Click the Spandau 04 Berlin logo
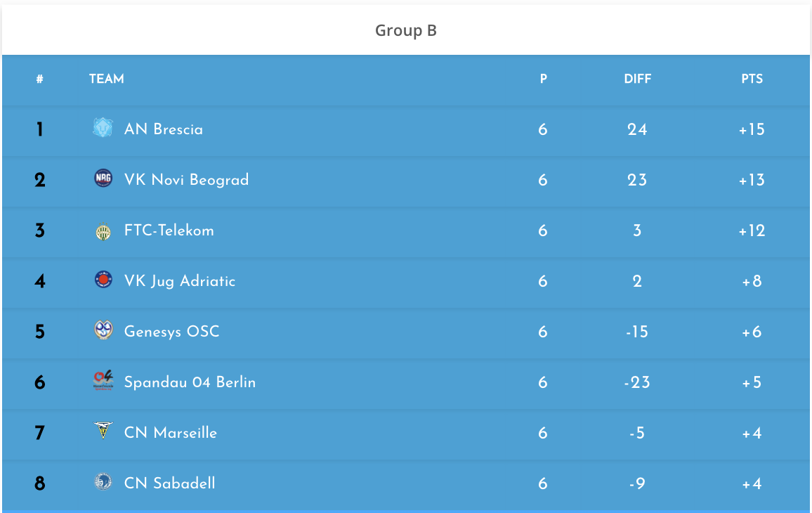Image resolution: width=812 pixels, height=513 pixels. (103, 379)
